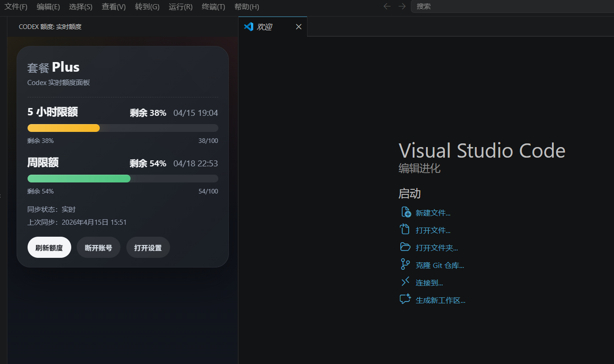Click the 刷新额度 button

point(49,248)
